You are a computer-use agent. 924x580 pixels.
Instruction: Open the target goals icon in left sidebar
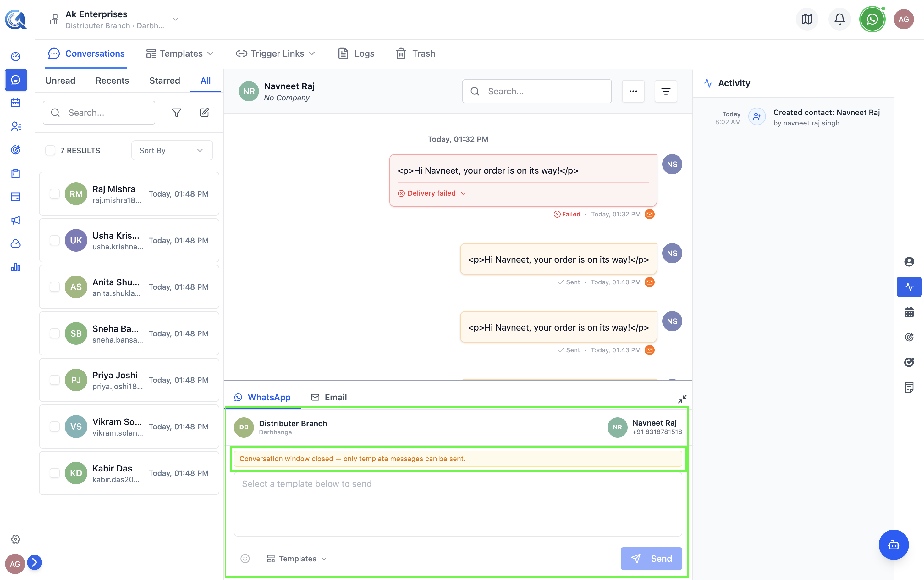tap(16, 150)
